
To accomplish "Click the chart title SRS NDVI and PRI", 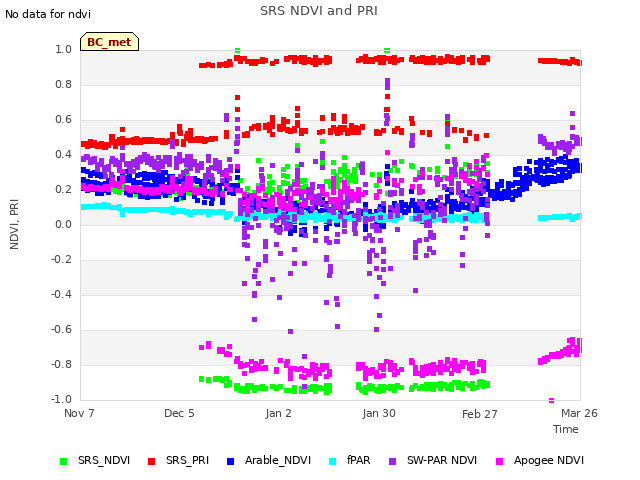I will [319, 10].
